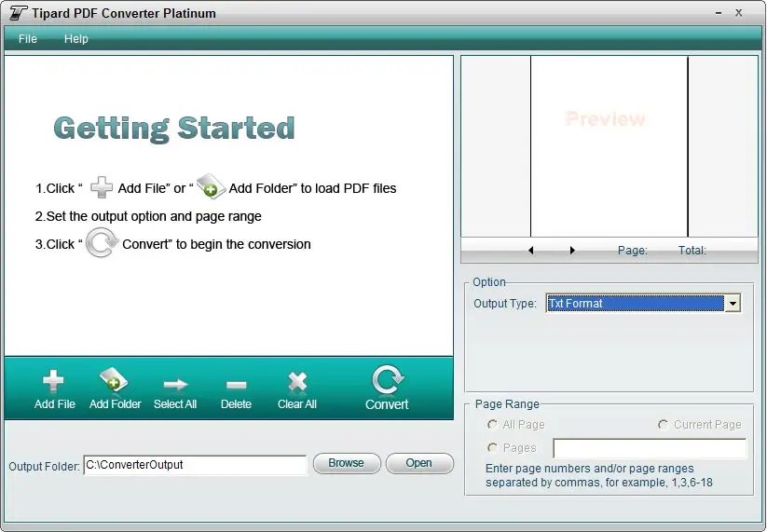767x532 pixels.
Task: Click the Getting Started heading
Action: [x=174, y=129]
